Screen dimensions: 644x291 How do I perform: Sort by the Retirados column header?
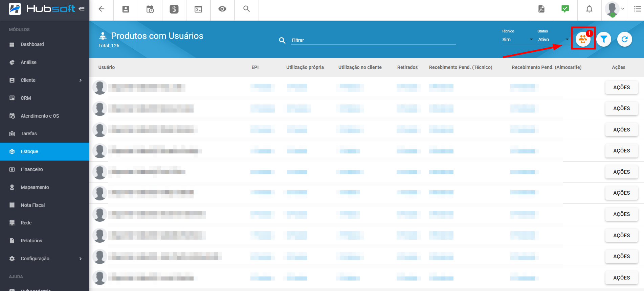407,67
